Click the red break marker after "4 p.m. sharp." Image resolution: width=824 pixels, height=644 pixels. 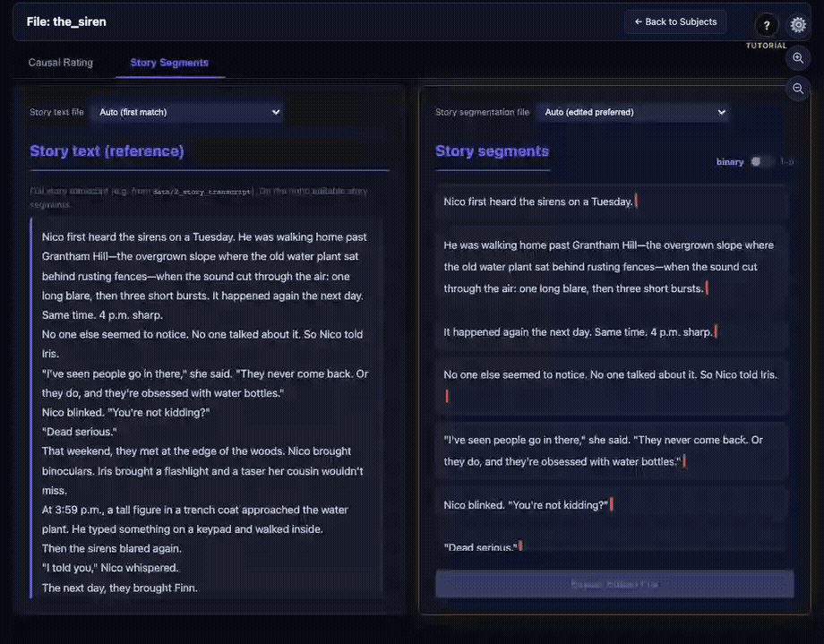[716, 331]
